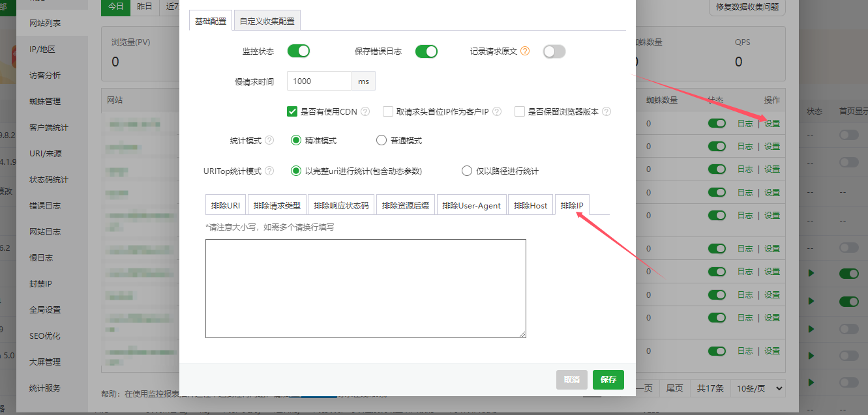Open the 排除URI tab

pos(226,205)
